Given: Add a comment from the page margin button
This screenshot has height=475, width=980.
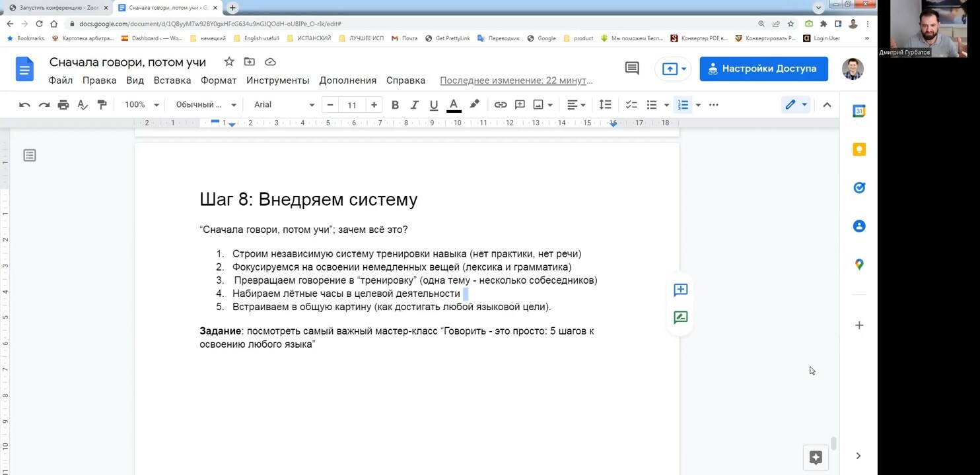Looking at the screenshot, I should click(x=681, y=290).
